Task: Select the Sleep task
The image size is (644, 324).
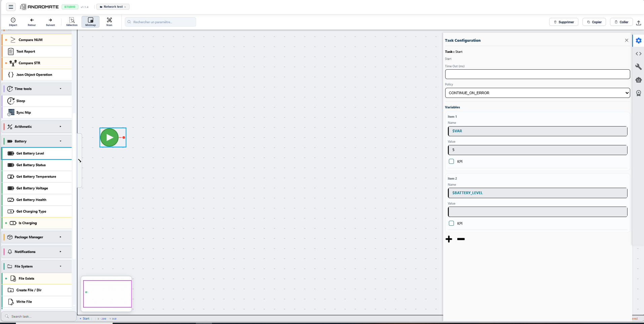Action: [37, 101]
